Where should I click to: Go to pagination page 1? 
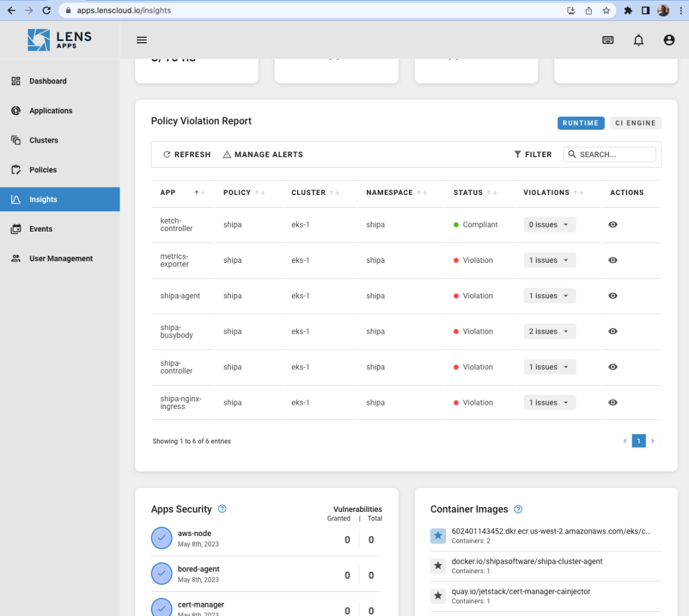638,441
